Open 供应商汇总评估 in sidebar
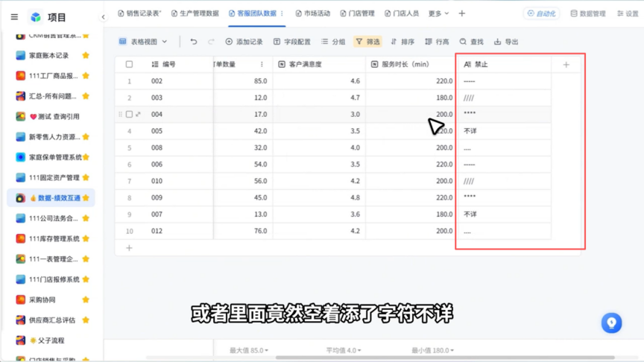Viewport: 644px width, 362px height. 51,320
